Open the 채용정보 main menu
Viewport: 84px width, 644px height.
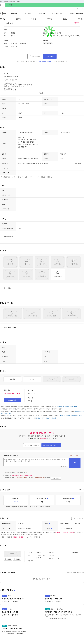[x=14, y=14]
